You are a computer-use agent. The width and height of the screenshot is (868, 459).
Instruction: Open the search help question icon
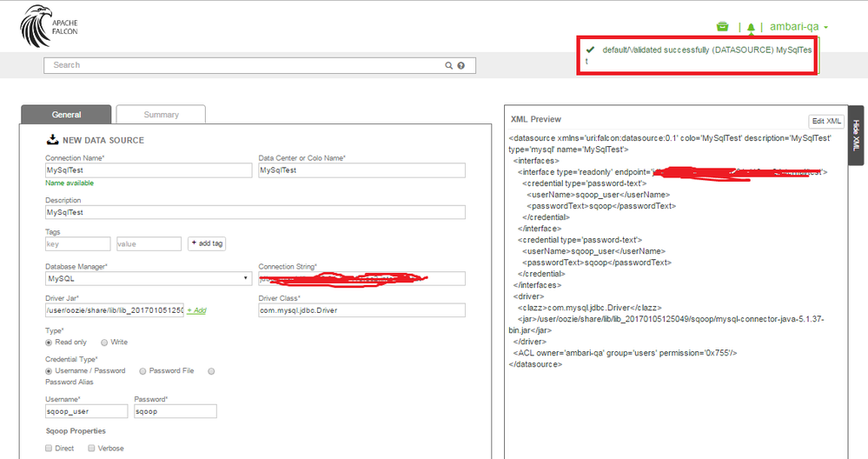461,65
